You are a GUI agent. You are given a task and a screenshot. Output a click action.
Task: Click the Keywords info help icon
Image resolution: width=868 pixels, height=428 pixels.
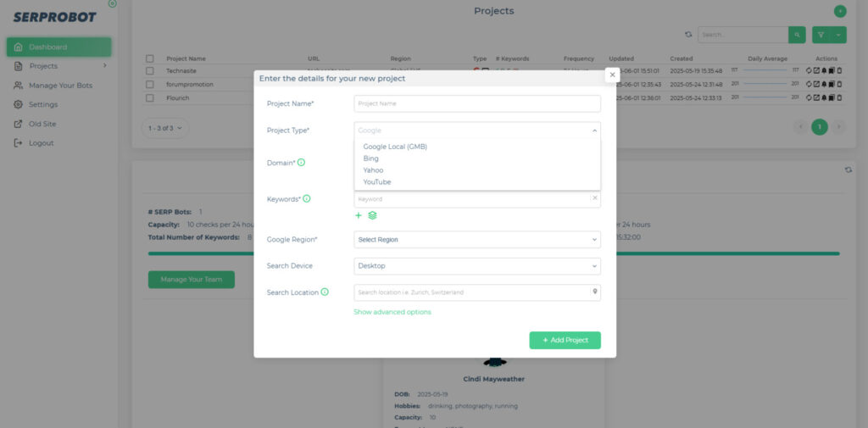coord(306,199)
